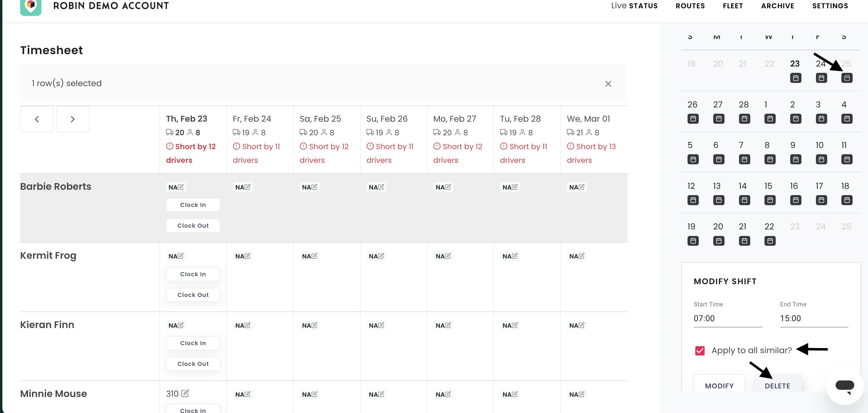Clock In Kermit Frog

coord(193,274)
